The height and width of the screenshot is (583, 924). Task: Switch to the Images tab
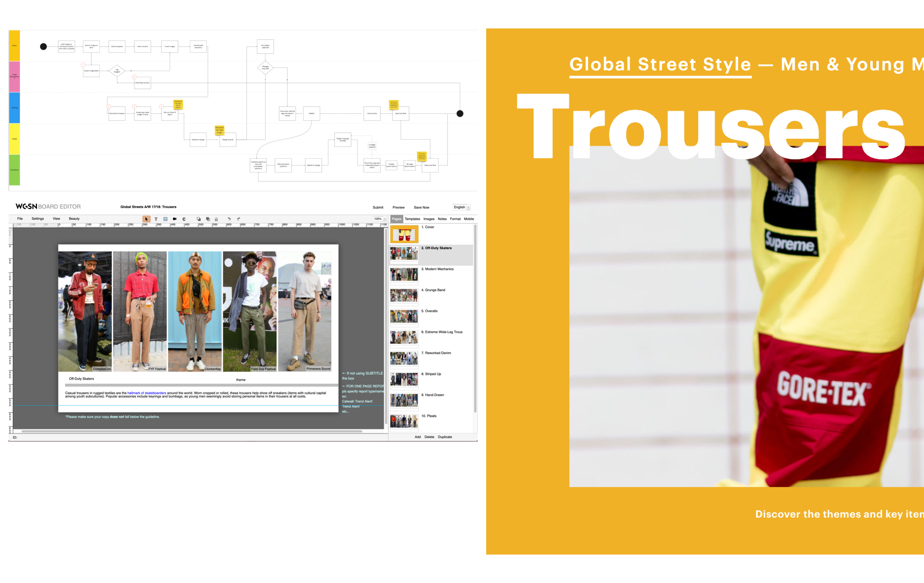pyautogui.click(x=429, y=219)
